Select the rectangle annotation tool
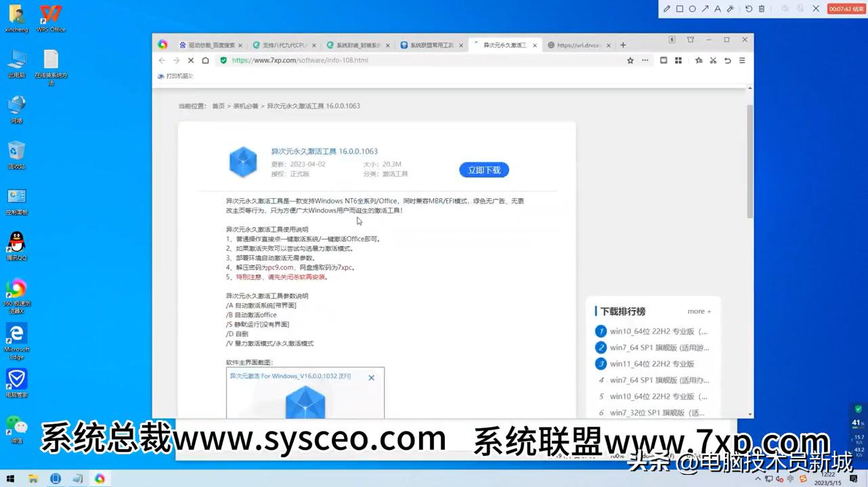This screenshot has width=868, height=487. click(x=680, y=9)
